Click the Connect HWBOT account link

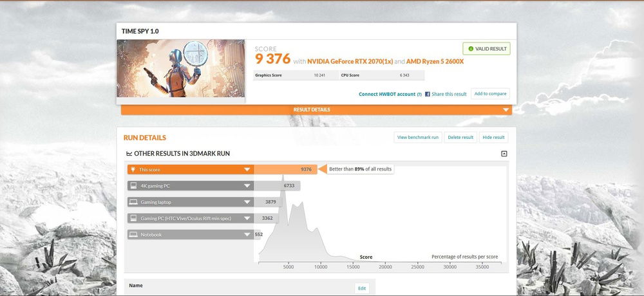click(x=387, y=94)
